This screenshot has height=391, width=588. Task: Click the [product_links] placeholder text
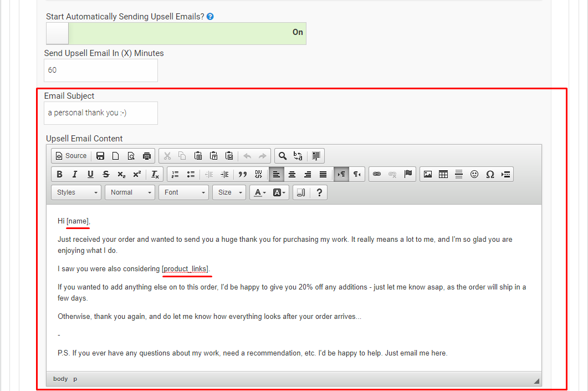pyautogui.click(x=186, y=268)
